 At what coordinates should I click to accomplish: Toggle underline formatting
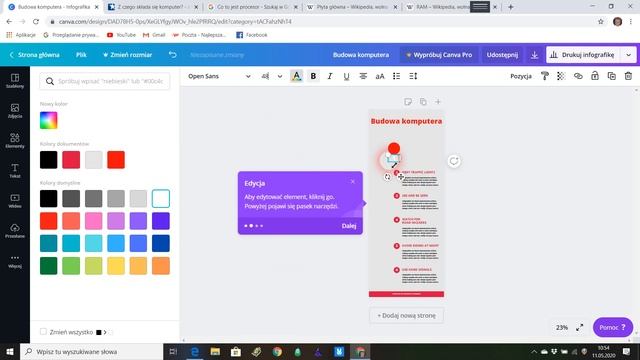pos(346,76)
